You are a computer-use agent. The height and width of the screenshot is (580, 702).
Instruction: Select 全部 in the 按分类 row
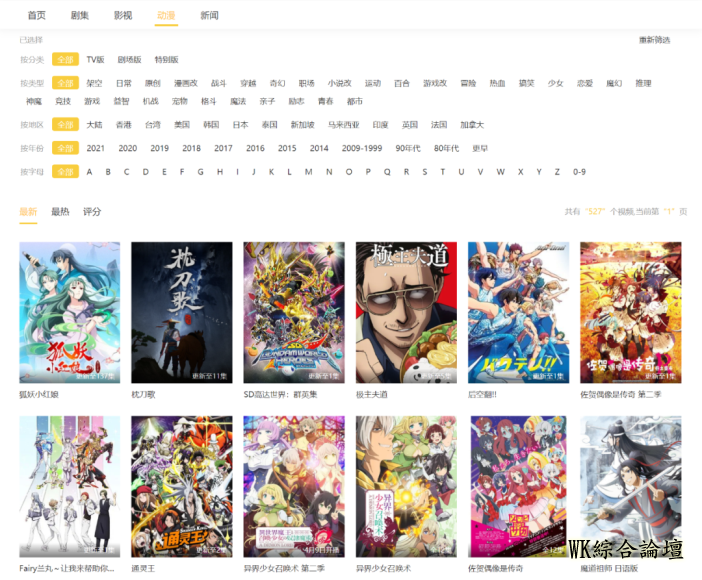[65, 59]
